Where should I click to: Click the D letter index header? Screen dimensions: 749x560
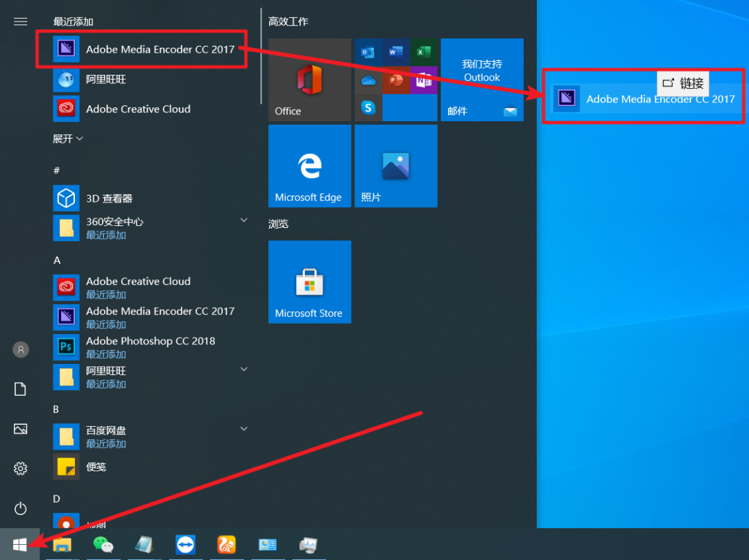coord(56,499)
